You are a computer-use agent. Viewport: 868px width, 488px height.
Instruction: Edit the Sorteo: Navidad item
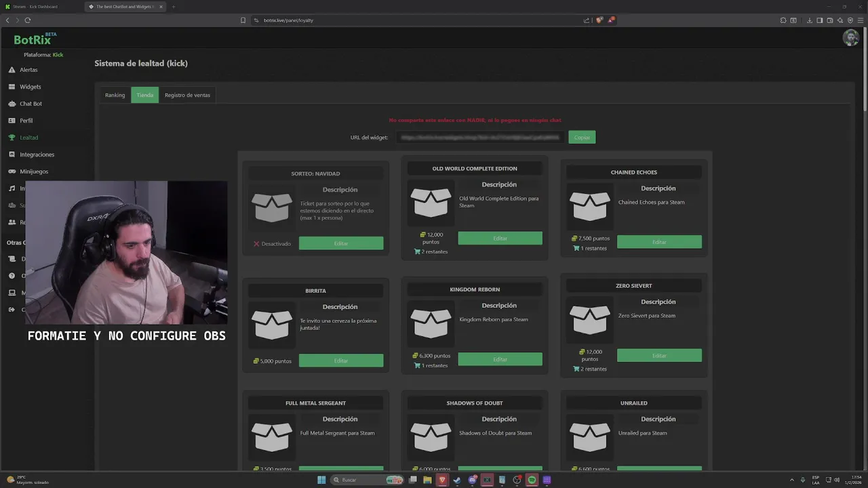341,243
